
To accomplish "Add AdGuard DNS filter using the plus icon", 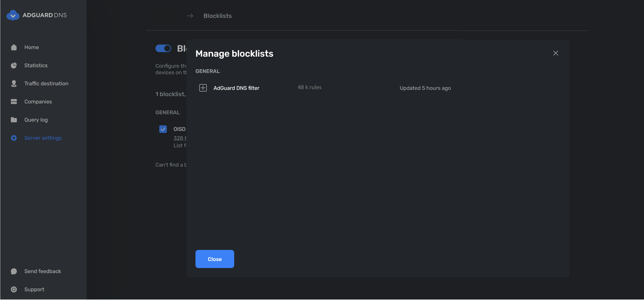I will (x=203, y=88).
